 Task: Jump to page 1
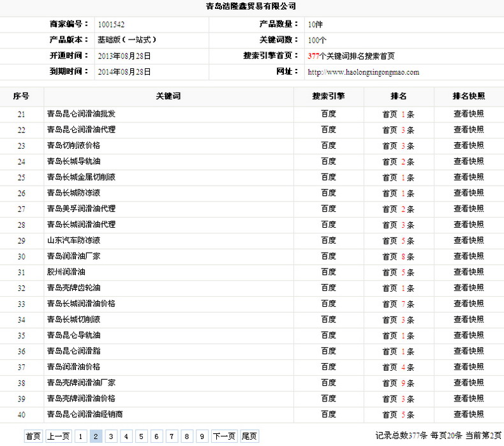coord(80,436)
